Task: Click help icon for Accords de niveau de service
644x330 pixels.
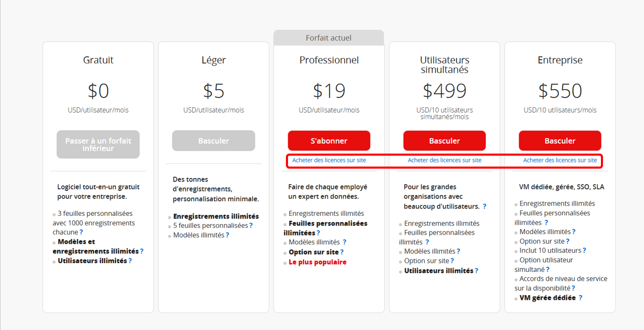Action: point(573,288)
